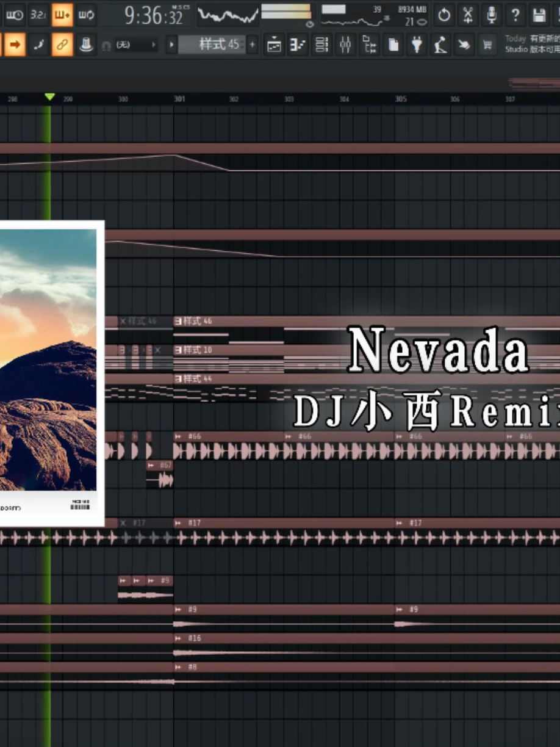Click the Nevada album cover image

(48, 360)
